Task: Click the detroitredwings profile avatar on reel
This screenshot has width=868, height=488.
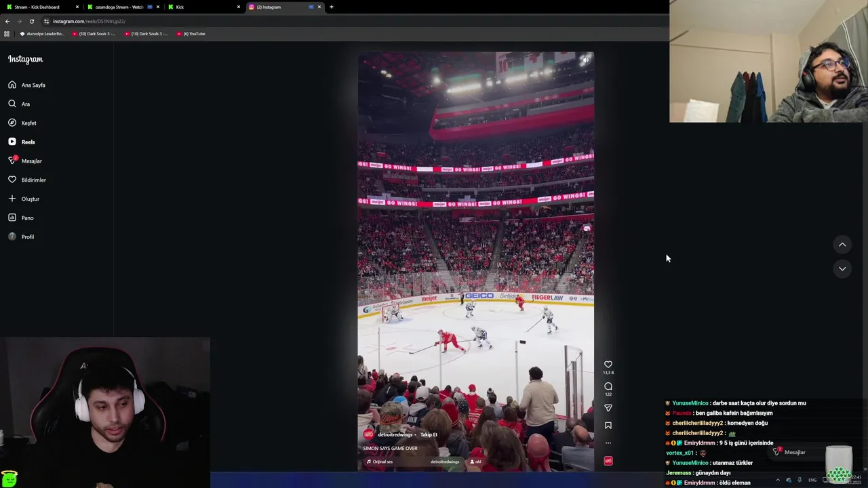Action: (369, 434)
